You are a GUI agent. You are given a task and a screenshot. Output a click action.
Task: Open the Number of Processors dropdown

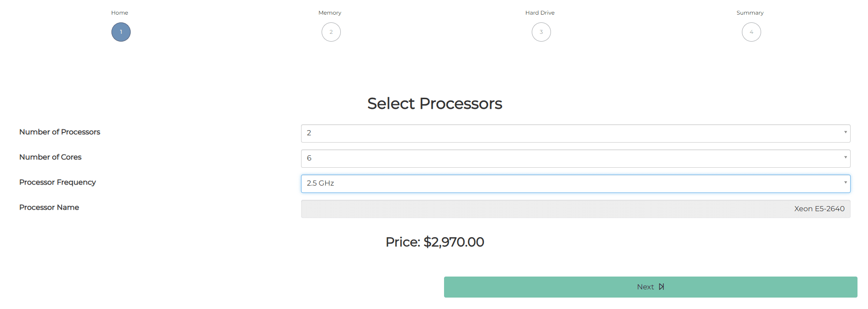click(576, 133)
